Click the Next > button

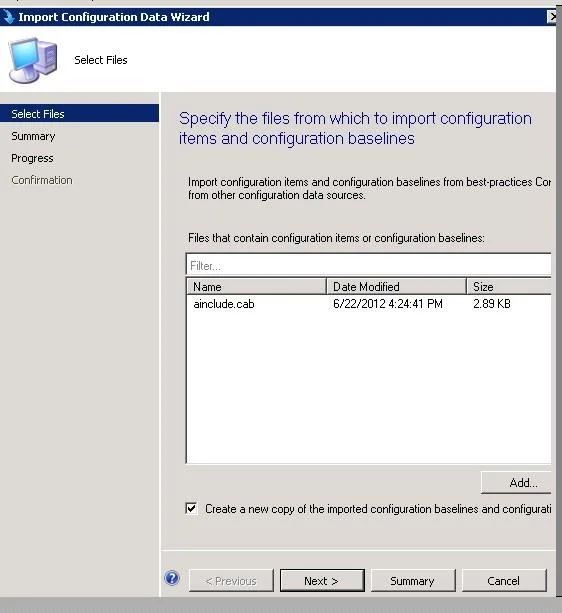(x=322, y=581)
